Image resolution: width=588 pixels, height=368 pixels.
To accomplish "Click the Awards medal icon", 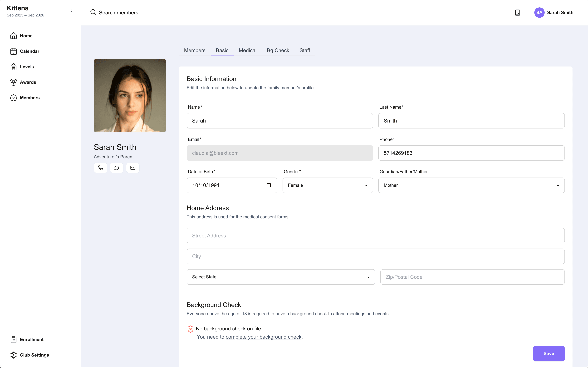I will pos(14,82).
